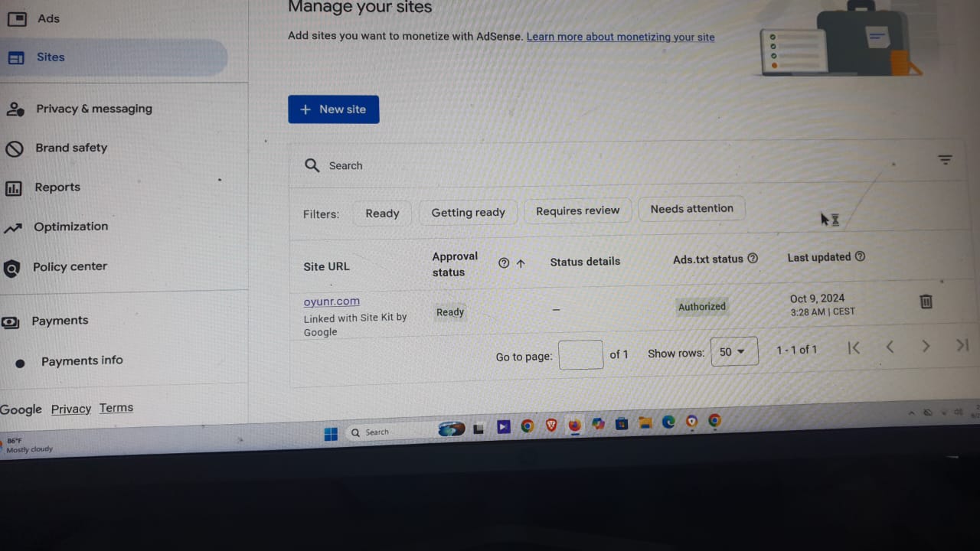Click the Last updated help icon
980x551 pixels.
pos(860,257)
